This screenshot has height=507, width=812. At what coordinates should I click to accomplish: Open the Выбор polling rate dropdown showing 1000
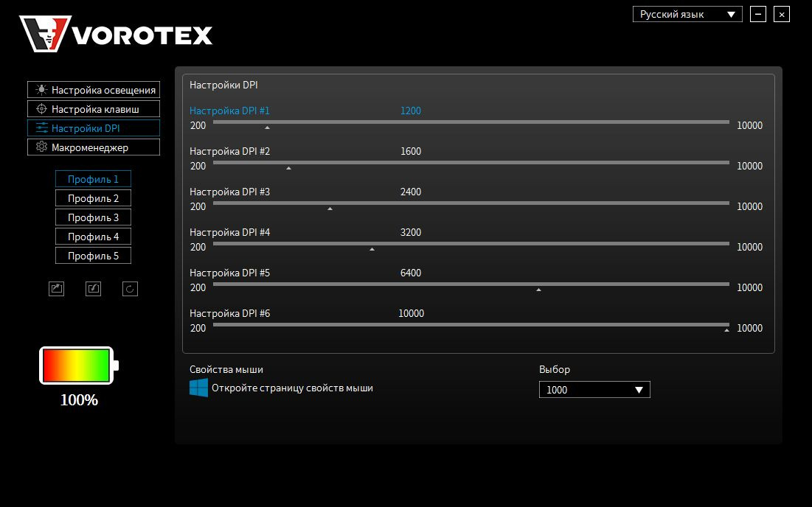(594, 389)
